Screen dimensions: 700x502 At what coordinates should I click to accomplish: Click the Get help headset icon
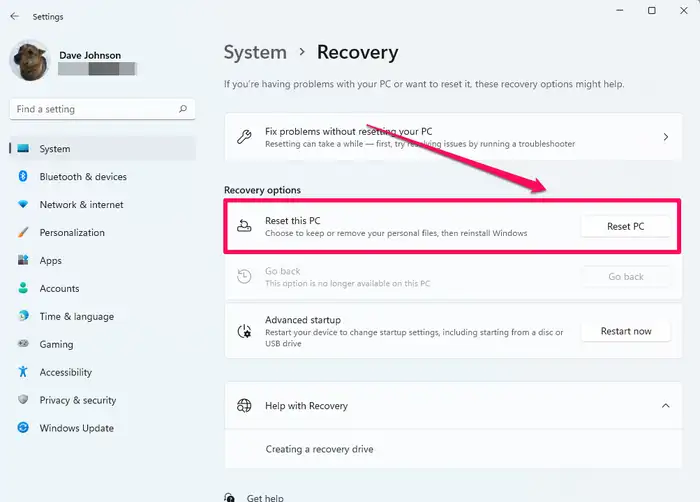(229, 497)
